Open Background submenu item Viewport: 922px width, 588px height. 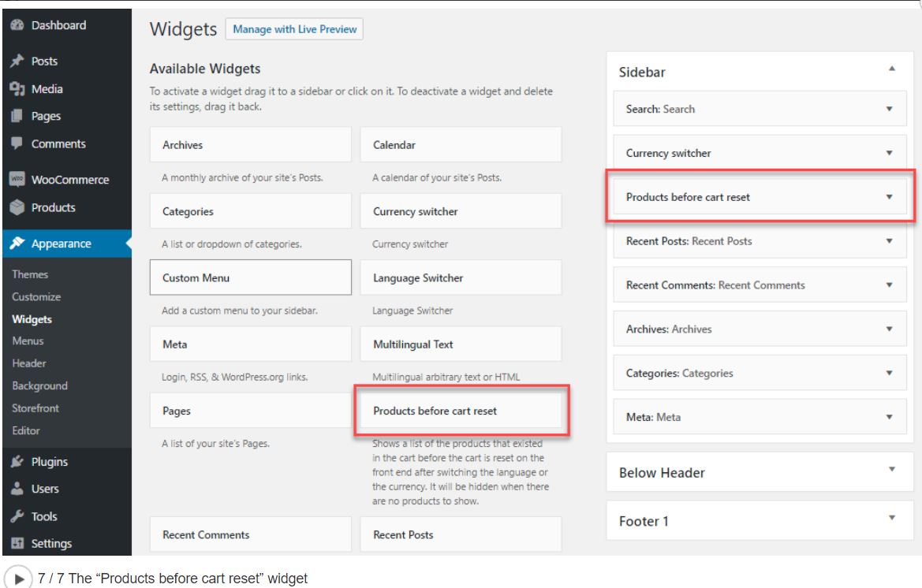39,385
